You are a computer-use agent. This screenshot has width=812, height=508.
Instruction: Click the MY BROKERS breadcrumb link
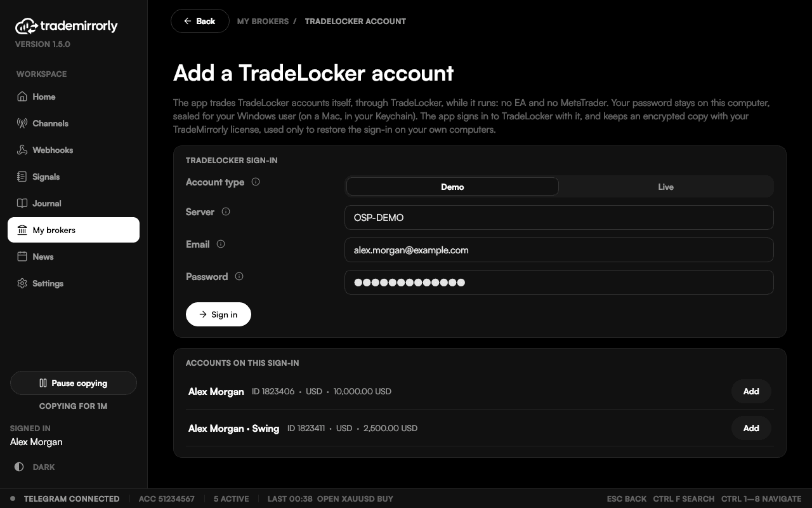click(x=263, y=21)
